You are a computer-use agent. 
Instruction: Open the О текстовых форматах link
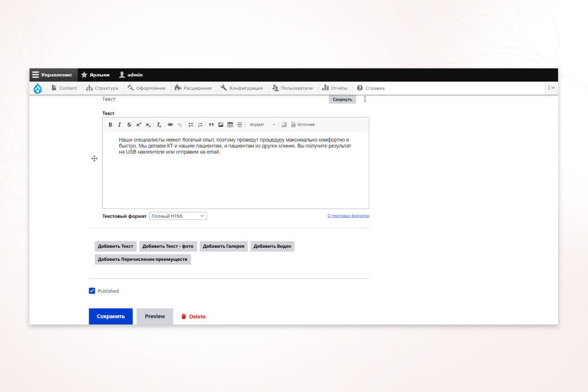(x=348, y=216)
